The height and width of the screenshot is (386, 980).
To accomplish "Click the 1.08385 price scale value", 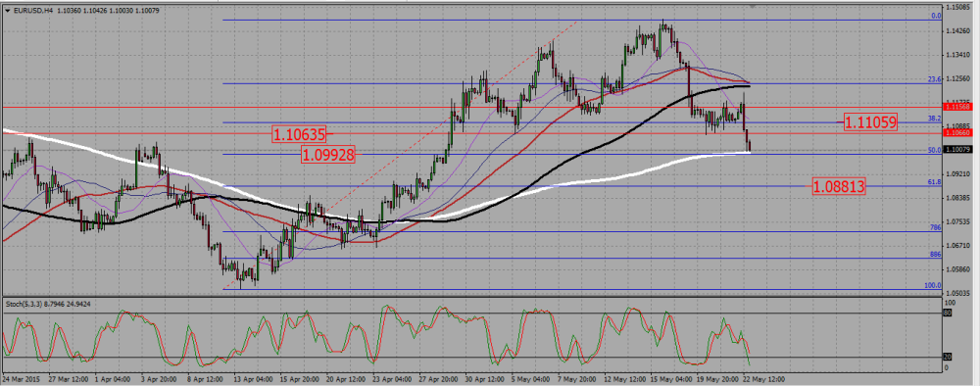I will (x=958, y=197).
